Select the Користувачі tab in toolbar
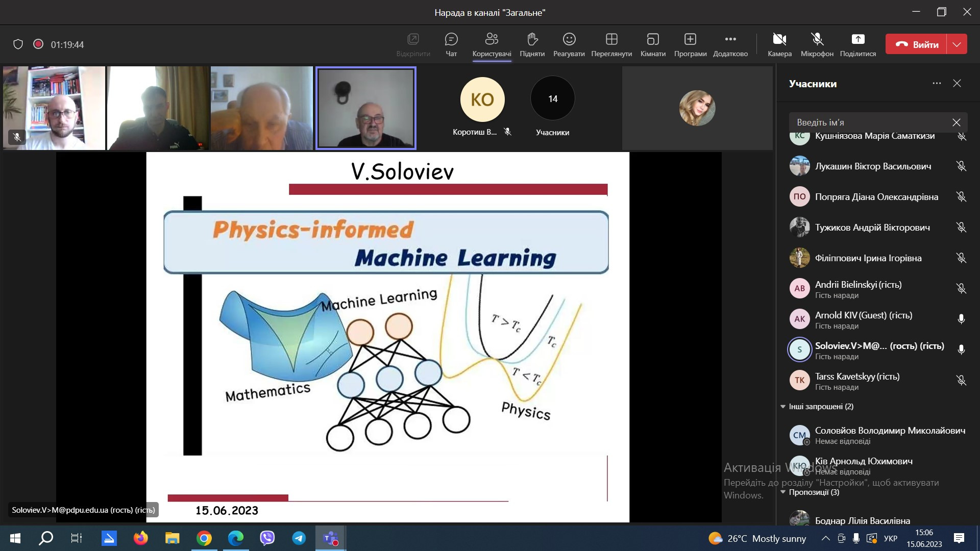 (492, 44)
